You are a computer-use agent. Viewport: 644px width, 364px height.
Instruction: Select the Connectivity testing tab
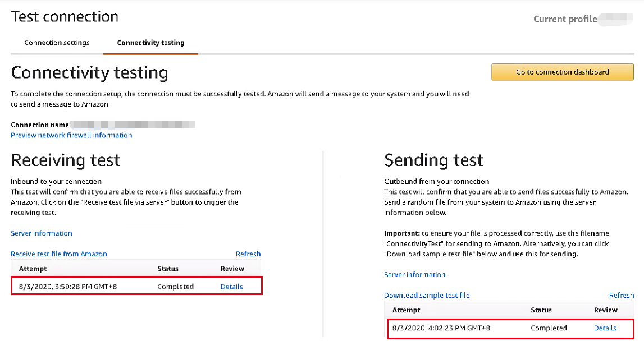coord(150,43)
